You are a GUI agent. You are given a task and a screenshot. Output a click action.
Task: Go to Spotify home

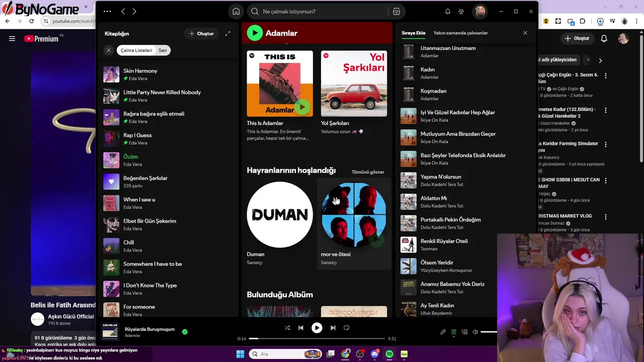(236, 12)
